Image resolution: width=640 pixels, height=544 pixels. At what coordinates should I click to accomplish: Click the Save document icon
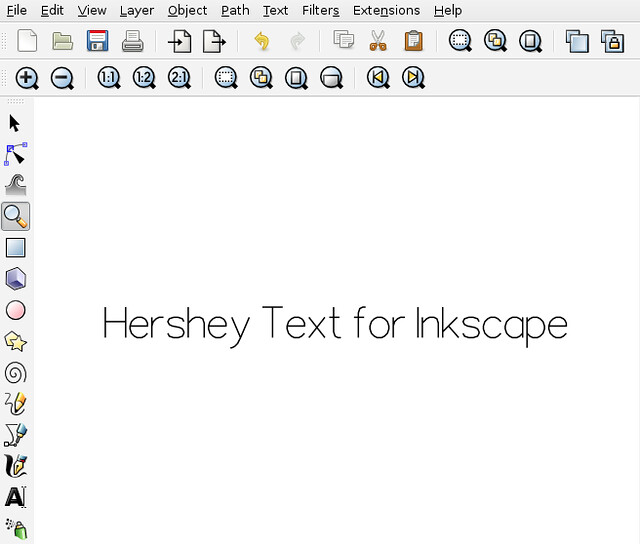pos(97,41)
